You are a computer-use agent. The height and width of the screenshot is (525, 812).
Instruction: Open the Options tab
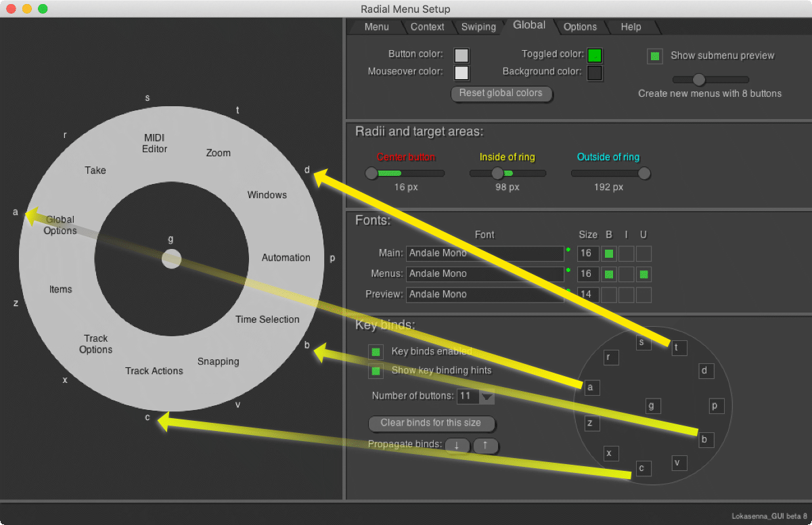580,27
